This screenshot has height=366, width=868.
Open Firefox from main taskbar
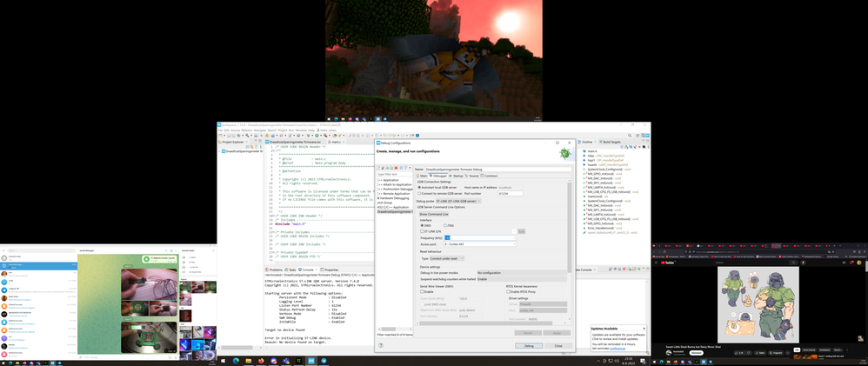(261, 361)
